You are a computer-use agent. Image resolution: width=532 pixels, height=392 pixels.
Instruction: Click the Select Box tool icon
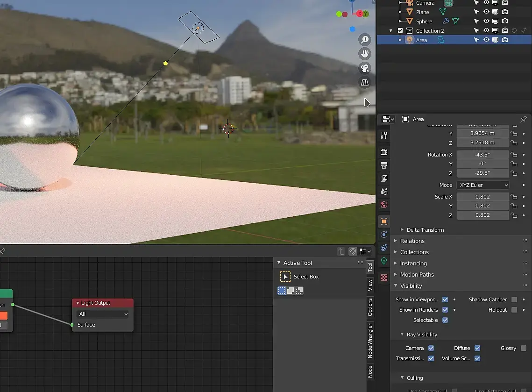pyautogui.click(x=285, y=277)
